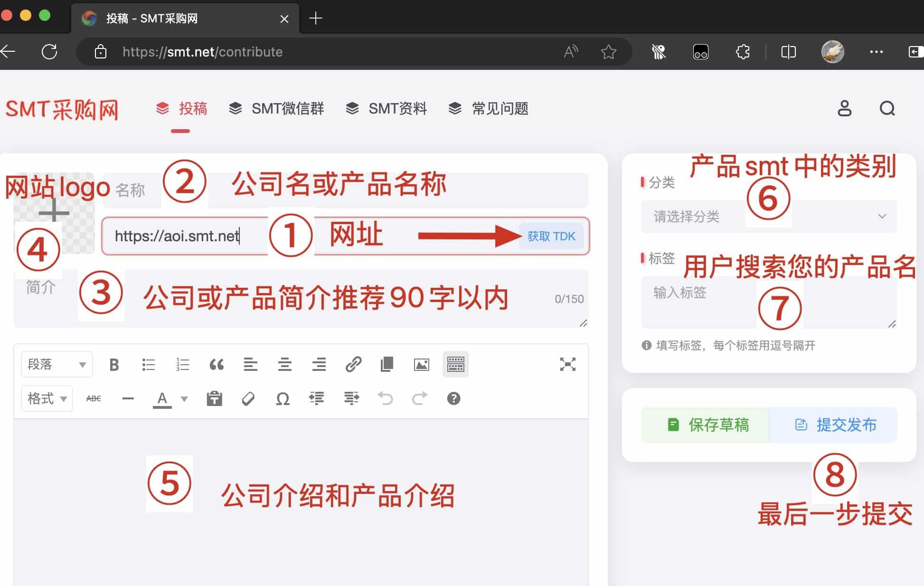The width and height of the screenshot is (924, 586).
Task: Select the 投稿 - SMT采购网 browser tab
Action: [x=185, y=19]
